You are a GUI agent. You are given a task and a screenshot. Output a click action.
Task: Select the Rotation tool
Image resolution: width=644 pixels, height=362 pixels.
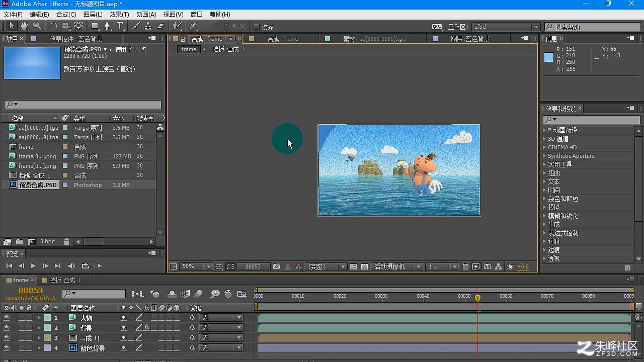[53, 26]
